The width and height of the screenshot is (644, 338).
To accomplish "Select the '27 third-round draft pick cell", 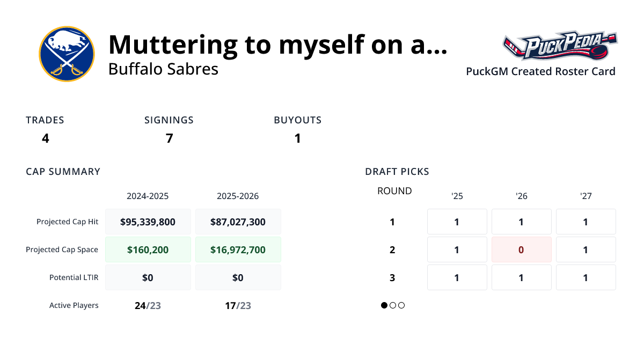I will coord(586,277).
